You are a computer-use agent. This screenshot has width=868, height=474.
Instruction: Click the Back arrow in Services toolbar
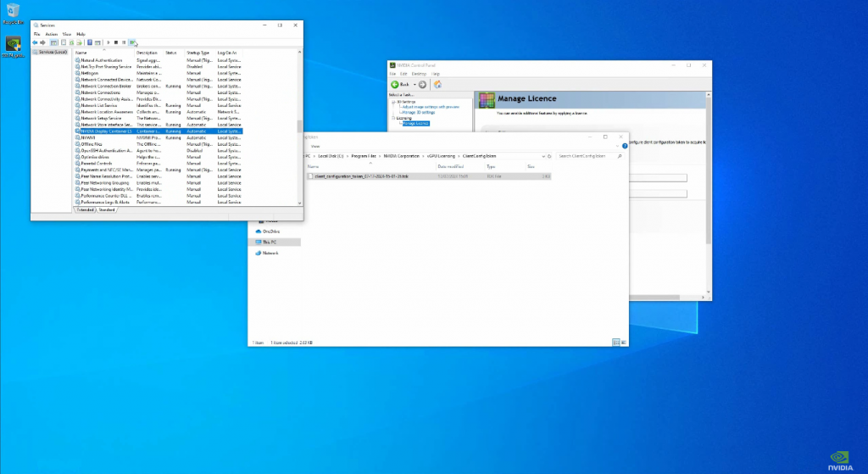point(35,42)
